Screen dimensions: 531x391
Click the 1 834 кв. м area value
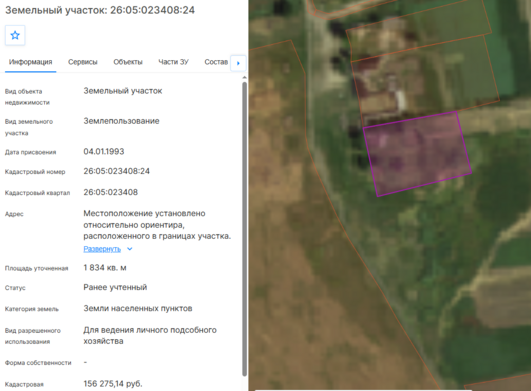point(105,268)
